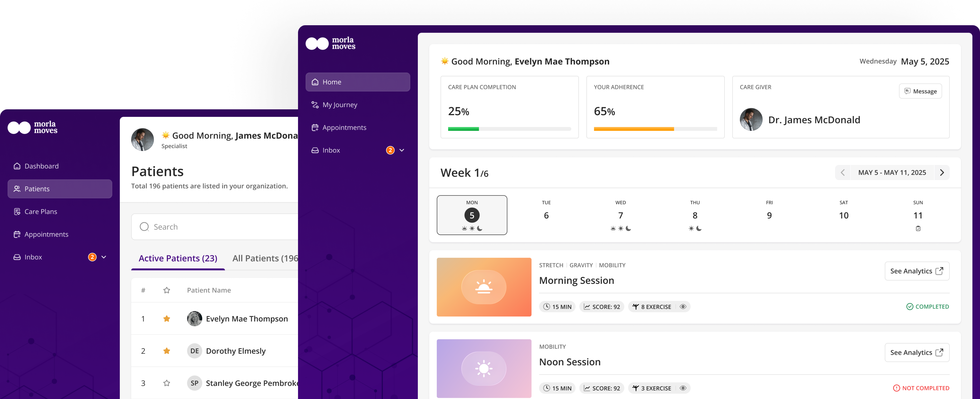Toggle Morning Session exercise eye icon
The width and height of the screenshot is (980, 399).
tap(683, 306)
